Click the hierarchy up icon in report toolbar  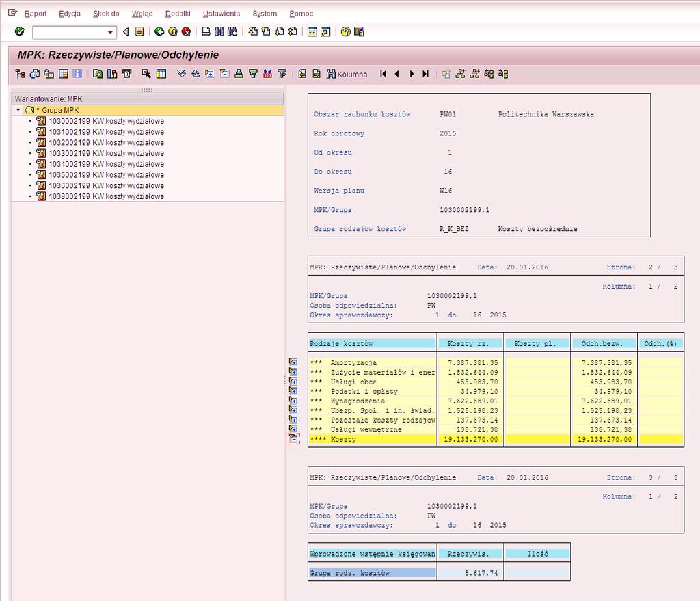(460, 74)
